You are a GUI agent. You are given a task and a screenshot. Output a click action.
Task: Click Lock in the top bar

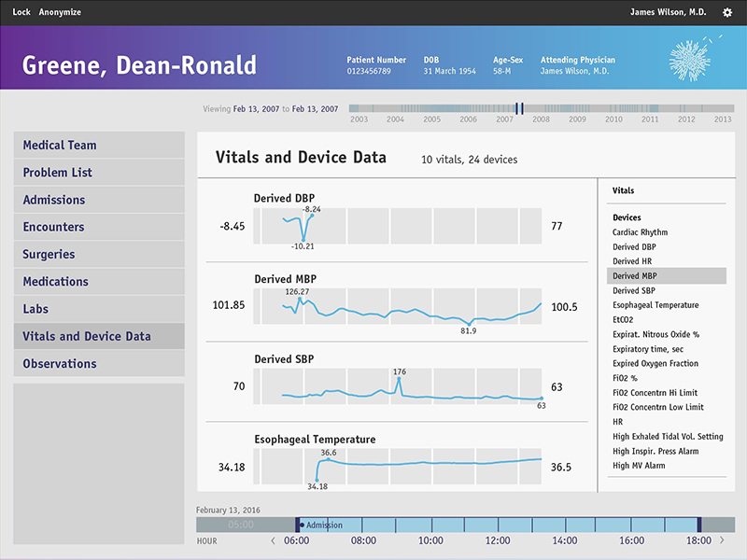click(x=21, y=12)
